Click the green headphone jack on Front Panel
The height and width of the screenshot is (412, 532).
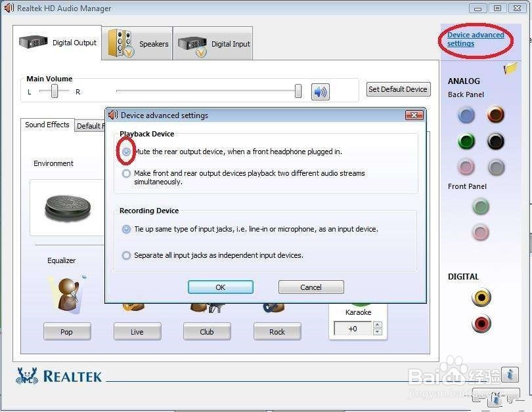(x=480, y=207)
